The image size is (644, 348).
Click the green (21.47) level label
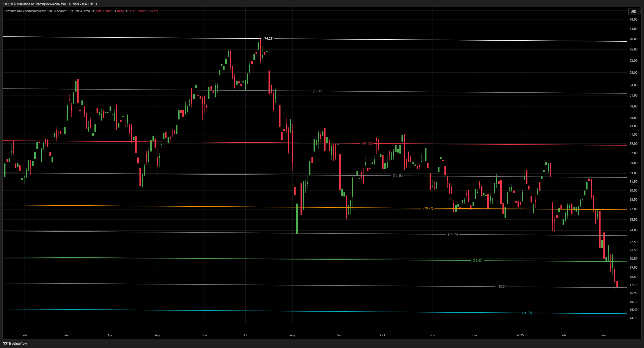point(477,261)
